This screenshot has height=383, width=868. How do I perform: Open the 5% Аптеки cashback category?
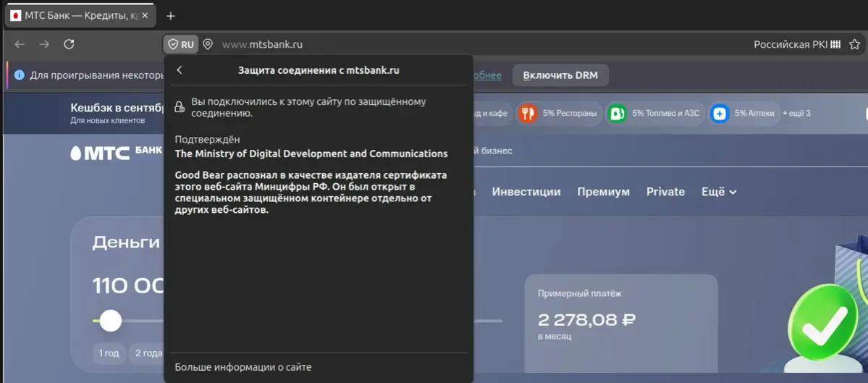(x=743, y=114)
